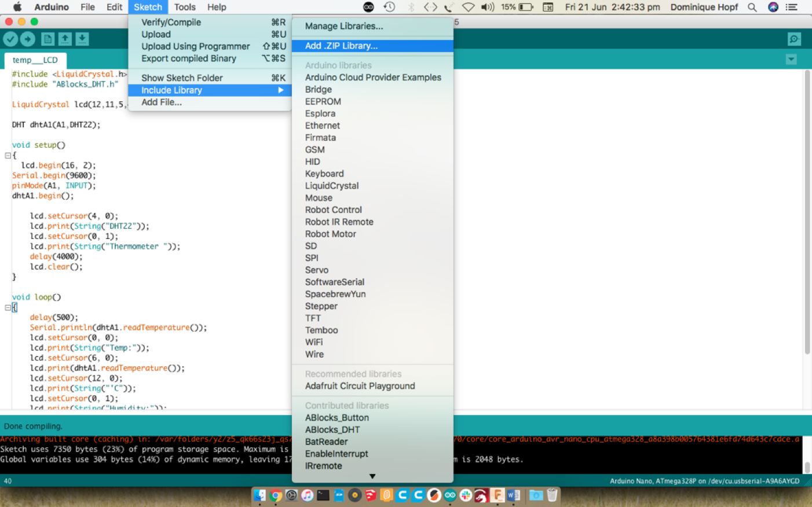
Task: Open System Preferences from the Dock
Action: (x=291, y=495)
